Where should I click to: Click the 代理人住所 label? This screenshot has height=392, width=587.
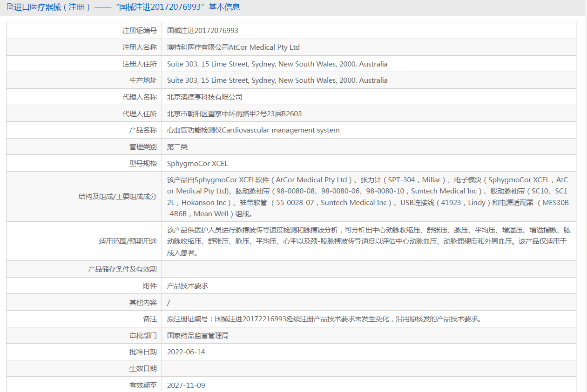(x=140, y=114)
